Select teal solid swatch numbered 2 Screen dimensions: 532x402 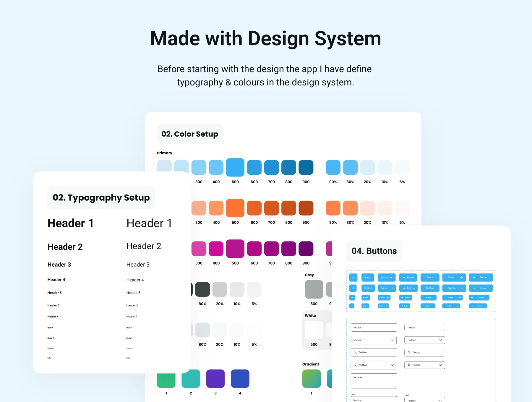191,379
